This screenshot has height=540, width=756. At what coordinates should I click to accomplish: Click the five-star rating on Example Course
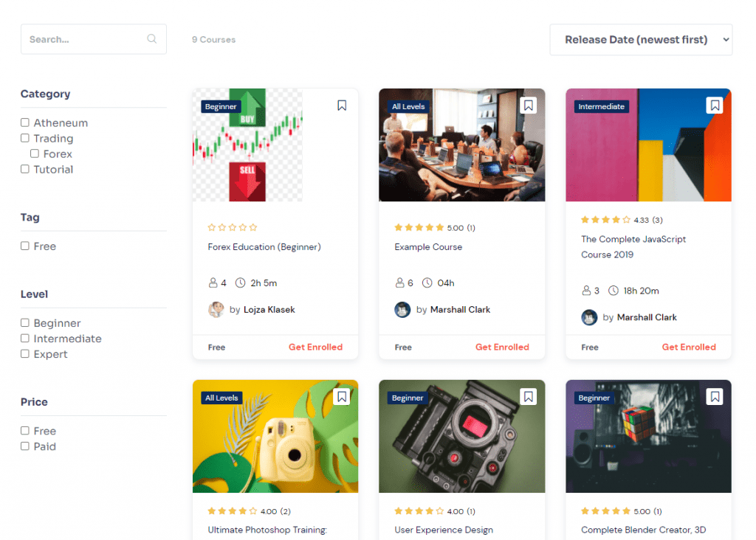coord(419,228)
